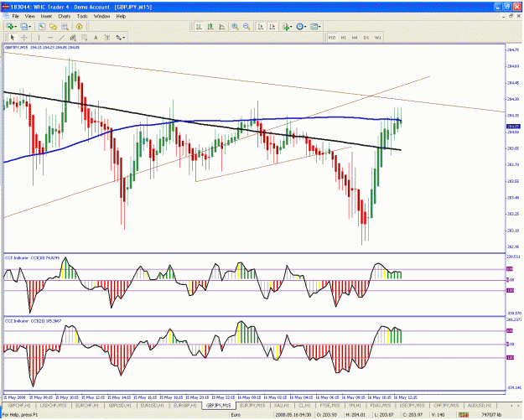Select the Crosshair tool
Screen dimensions: 524x420
tap(24, 38)
